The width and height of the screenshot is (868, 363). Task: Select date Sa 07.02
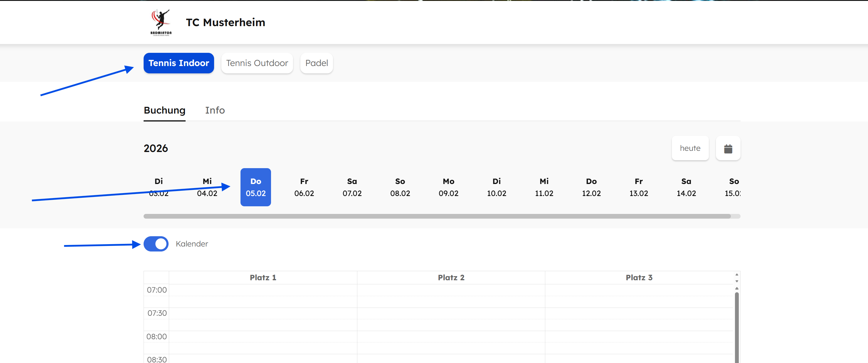(352, 187)
